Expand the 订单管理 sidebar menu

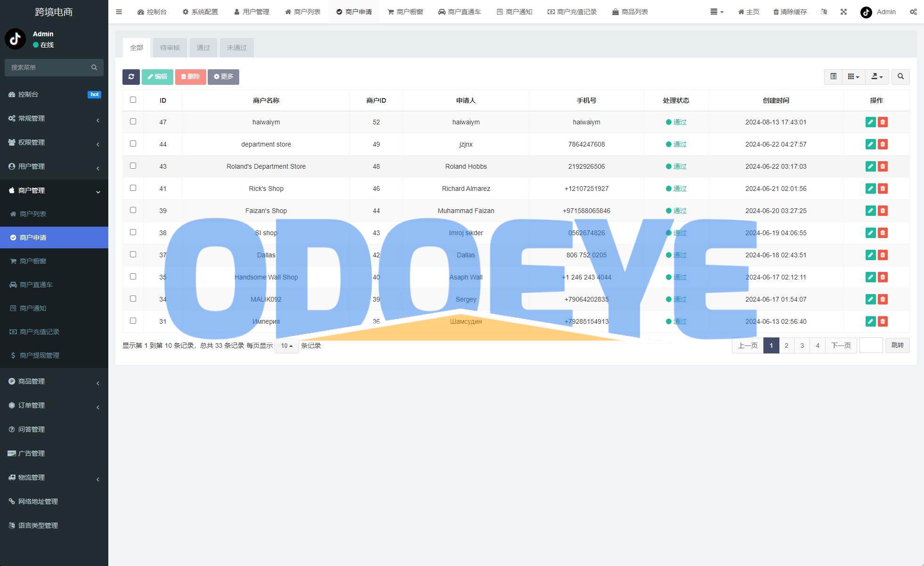click(54, 405)
